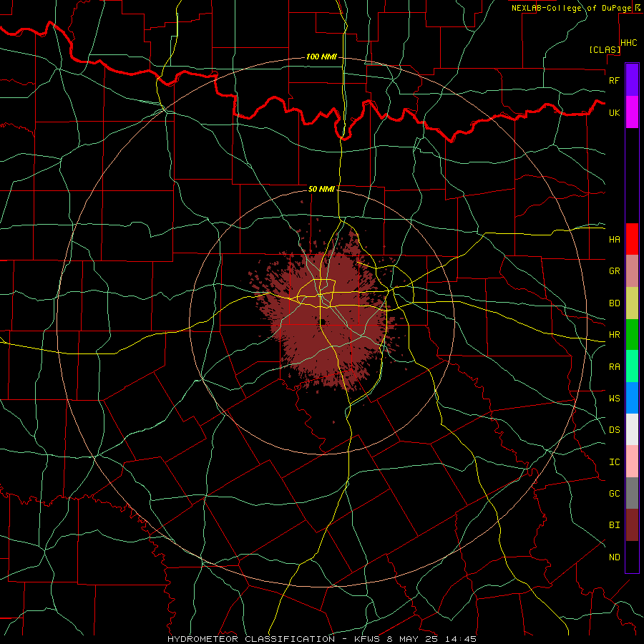Click the RF purple legend swatch
The image size is (644, 644).
pyautogui.click(x=632, y=80)
